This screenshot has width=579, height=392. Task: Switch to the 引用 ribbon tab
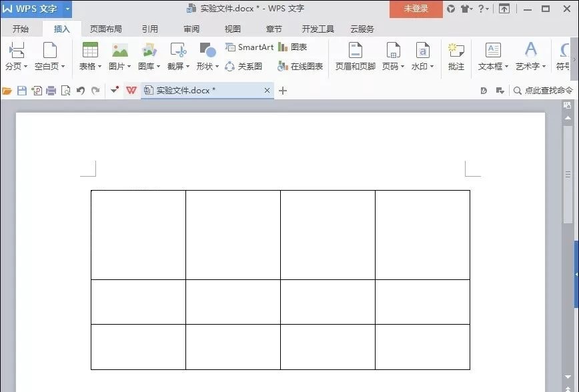[150, 29]
